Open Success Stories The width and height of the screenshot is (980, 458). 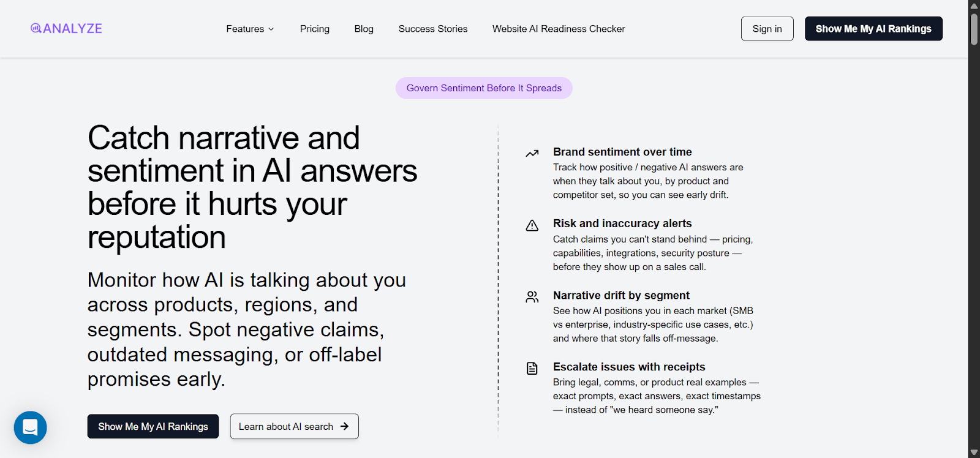click(432, 28)
